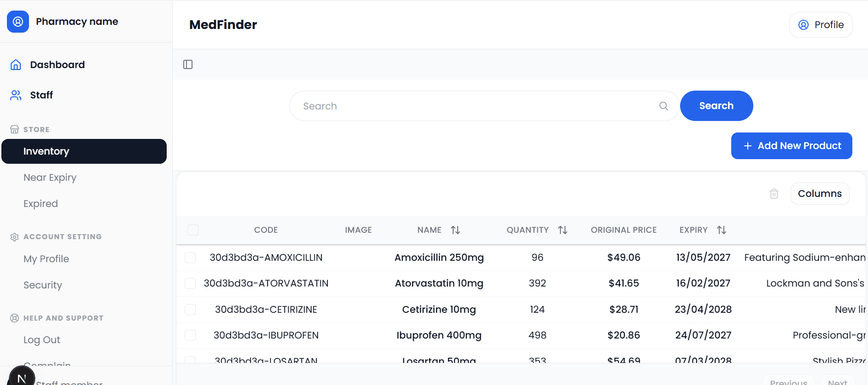Screen dimensions: 868x385
Task: Click code 30d3bd3a-ATORVASTATIN
Action: point(266,283)
